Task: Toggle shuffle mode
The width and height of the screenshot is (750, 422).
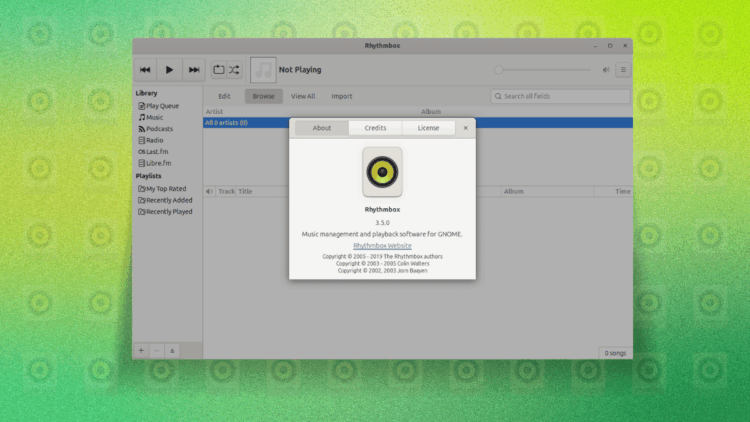Action: coord(234,70)
